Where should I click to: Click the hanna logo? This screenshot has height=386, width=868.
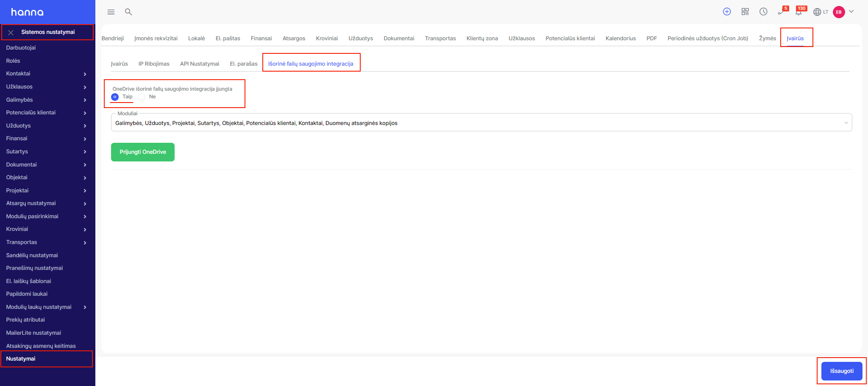(27, 12)
